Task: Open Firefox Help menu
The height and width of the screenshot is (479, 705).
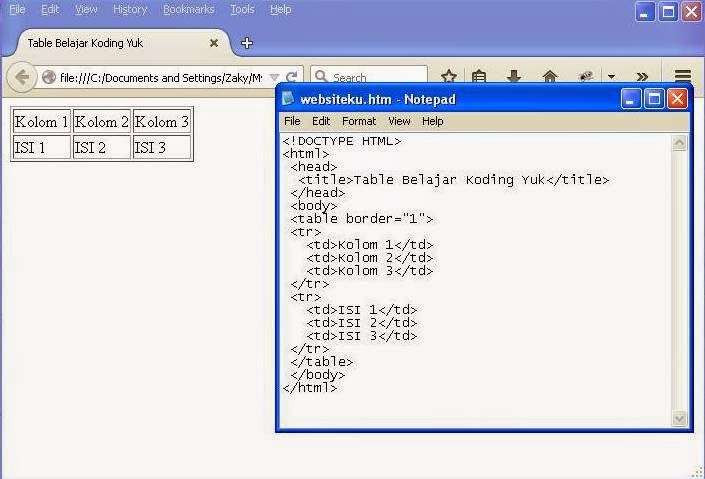Action: click(x=281, y=9)
